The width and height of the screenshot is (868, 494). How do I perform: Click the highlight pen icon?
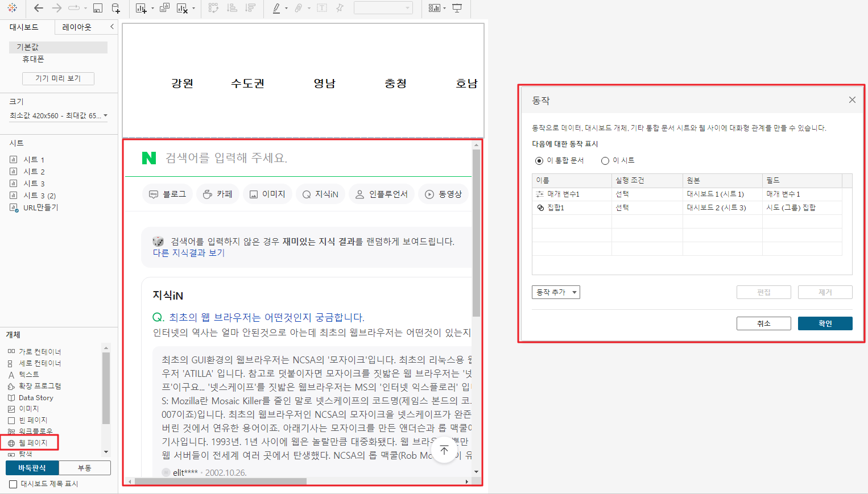pyautogui.click(x=276, y=8)
